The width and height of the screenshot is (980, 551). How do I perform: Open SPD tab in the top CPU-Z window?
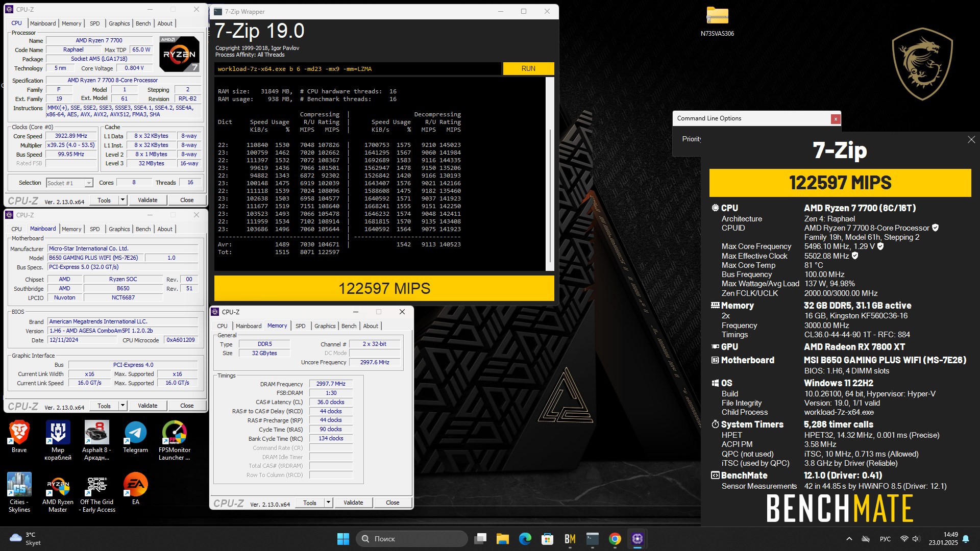(x=95, y=23)
